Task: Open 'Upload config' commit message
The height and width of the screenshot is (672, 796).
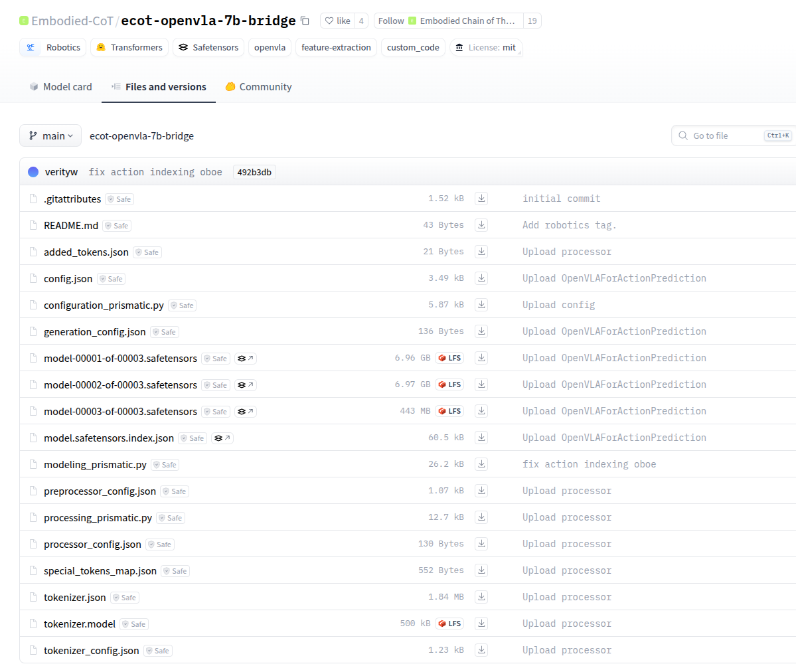Action: (558, 305)
